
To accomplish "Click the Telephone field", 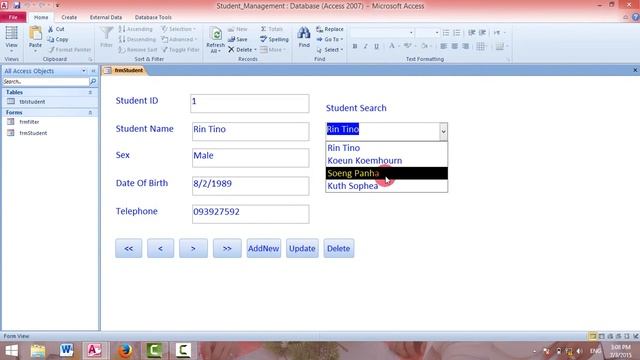I will pyautogui.click(x=251, y=214).
